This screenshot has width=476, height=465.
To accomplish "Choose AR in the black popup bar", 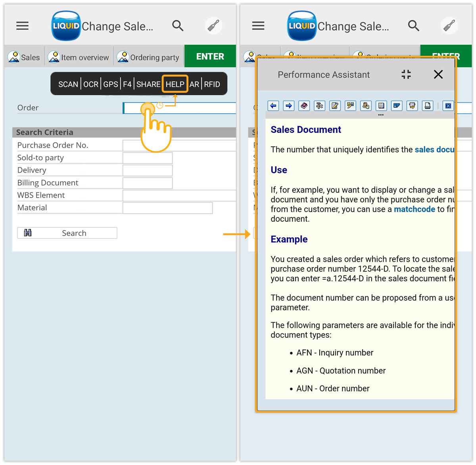I will [x=194, y=84].
